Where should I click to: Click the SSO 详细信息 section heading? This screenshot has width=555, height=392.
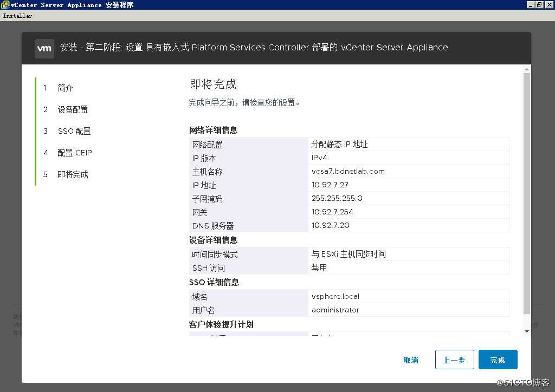[x=214, y=282]
